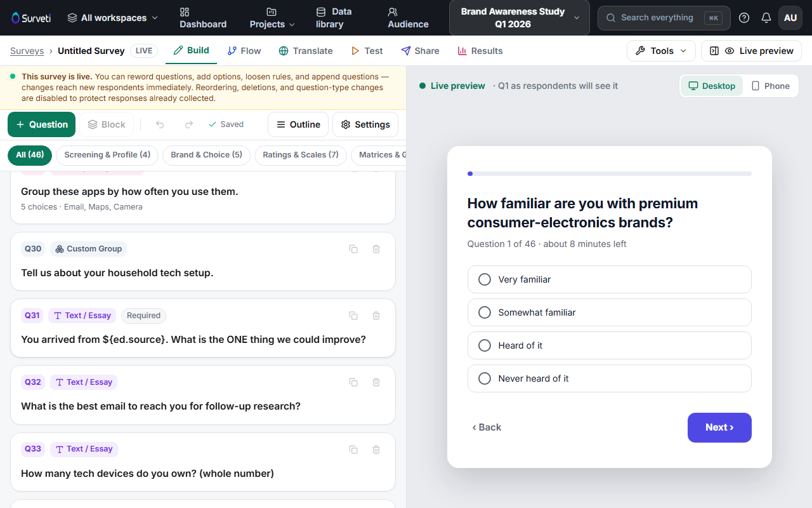Viewport: 812px width, 508px height.
Task: Click the green Question add button
Action: coord(41,124)
